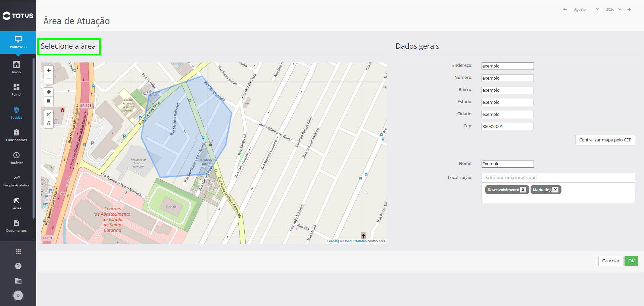This screenshot has width=644, height=306.
Task: Open Batidas fingerprint section
Action: tap(16, 113)
